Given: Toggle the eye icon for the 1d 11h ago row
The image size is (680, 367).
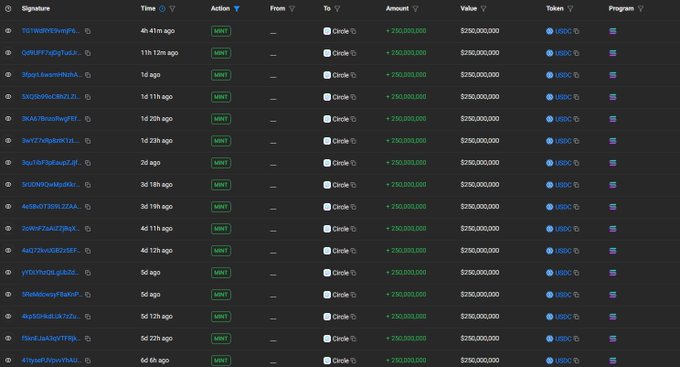Looking at the screenshot, I should 8,96.
